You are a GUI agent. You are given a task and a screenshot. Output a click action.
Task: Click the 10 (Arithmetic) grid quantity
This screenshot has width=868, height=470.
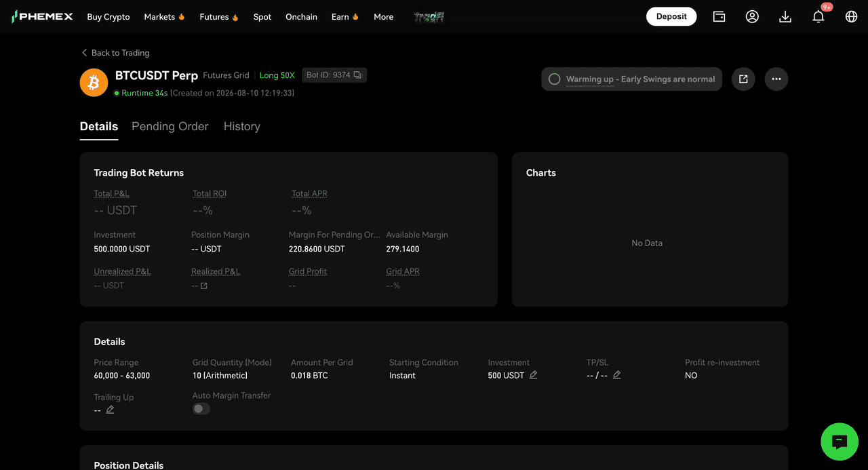click(x=220, y=376)
